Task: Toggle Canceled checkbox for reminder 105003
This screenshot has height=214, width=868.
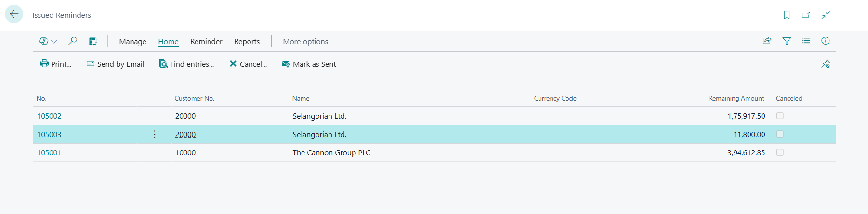Action: tap(780, 134)
